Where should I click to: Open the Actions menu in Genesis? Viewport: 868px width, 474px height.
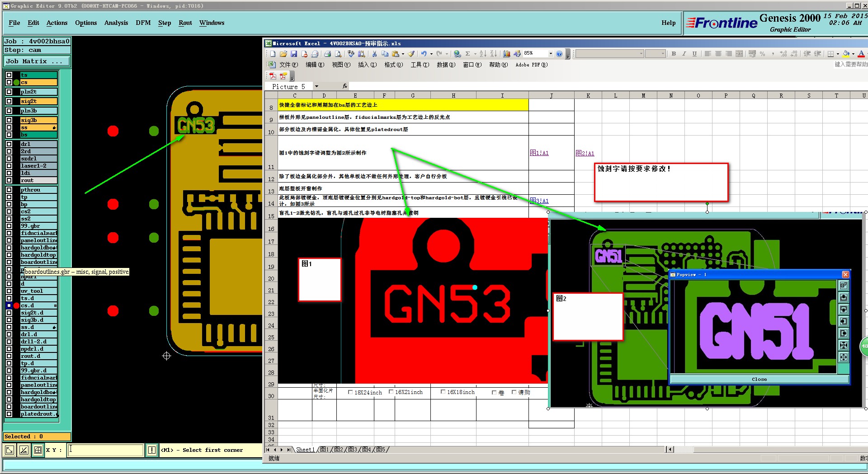57,23
